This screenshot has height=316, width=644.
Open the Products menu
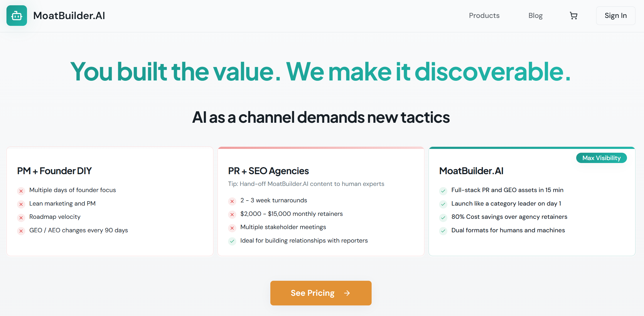tap(484, 16)
